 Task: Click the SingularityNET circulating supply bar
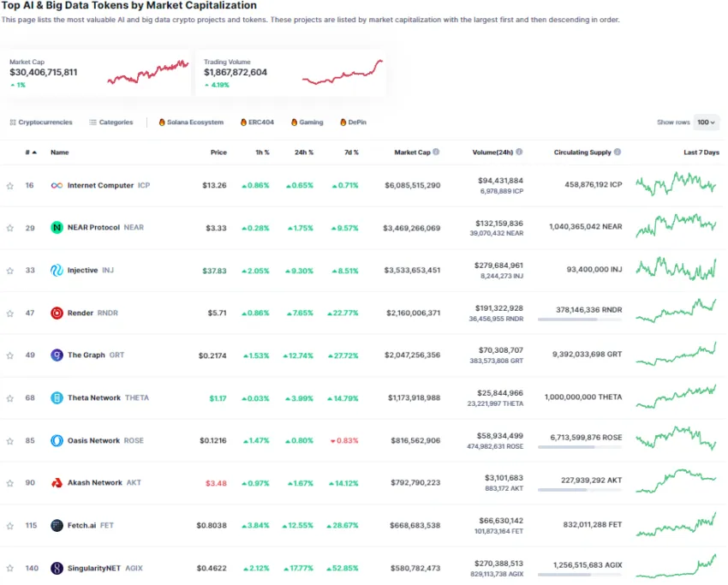tap(580, 575)
